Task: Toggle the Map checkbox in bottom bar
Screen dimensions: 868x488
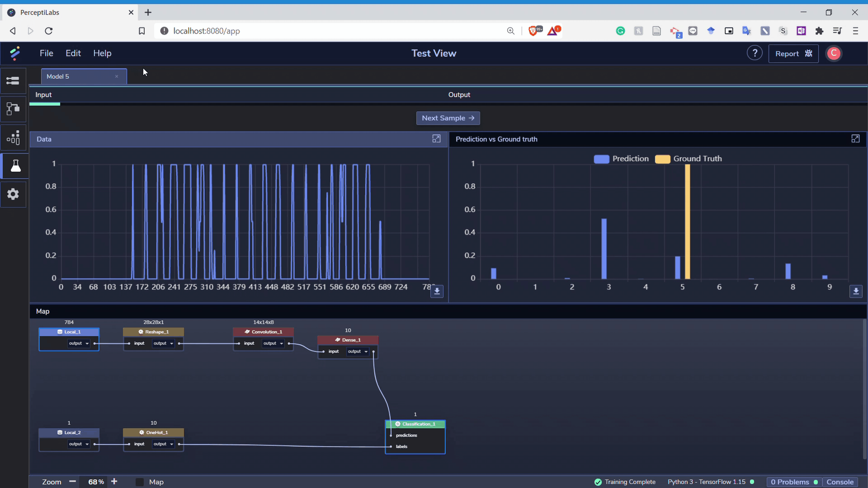Action: click(x=140, y=482)
